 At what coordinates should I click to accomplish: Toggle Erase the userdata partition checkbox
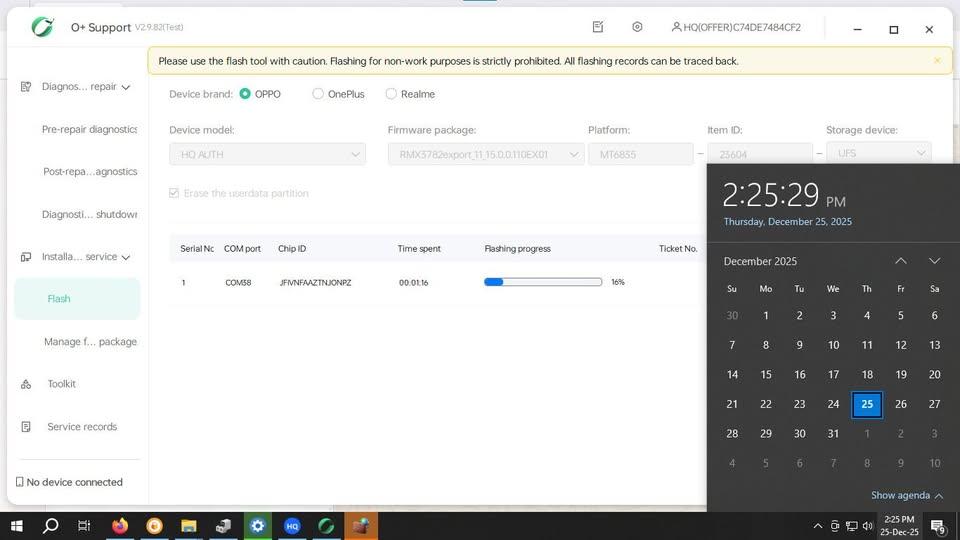click(174, 193)
